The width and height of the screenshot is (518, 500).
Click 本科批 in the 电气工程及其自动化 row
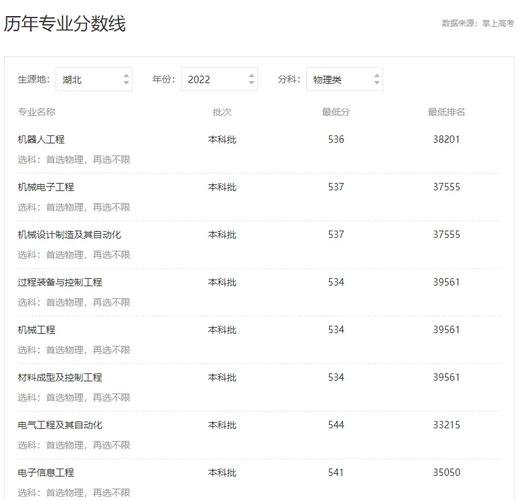pos(222,425)
